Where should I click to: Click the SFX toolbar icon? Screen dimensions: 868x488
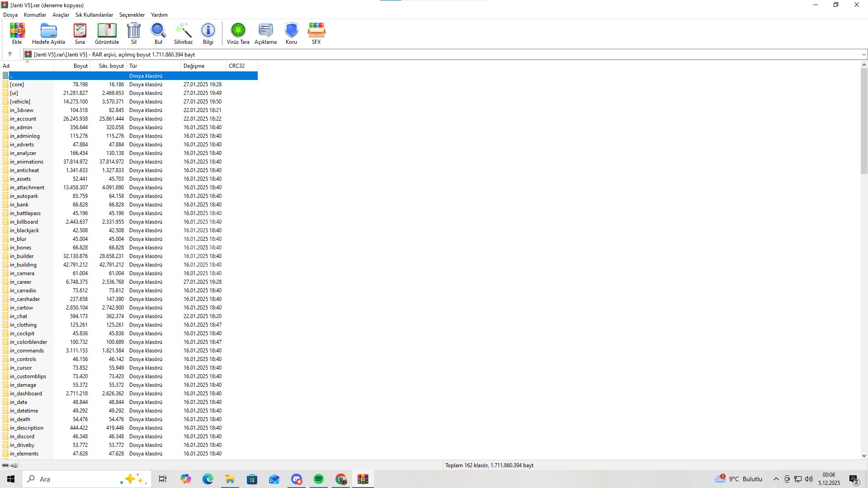tap(316, 33)
